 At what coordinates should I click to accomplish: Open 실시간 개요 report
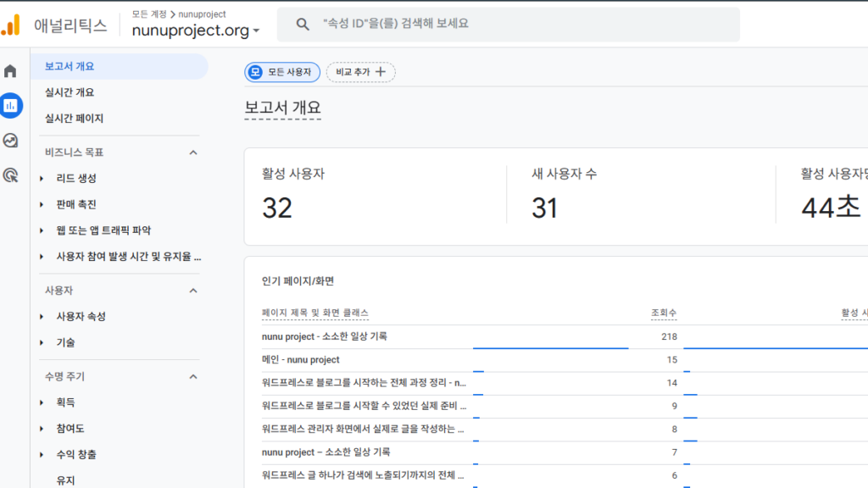pos(70,92)
